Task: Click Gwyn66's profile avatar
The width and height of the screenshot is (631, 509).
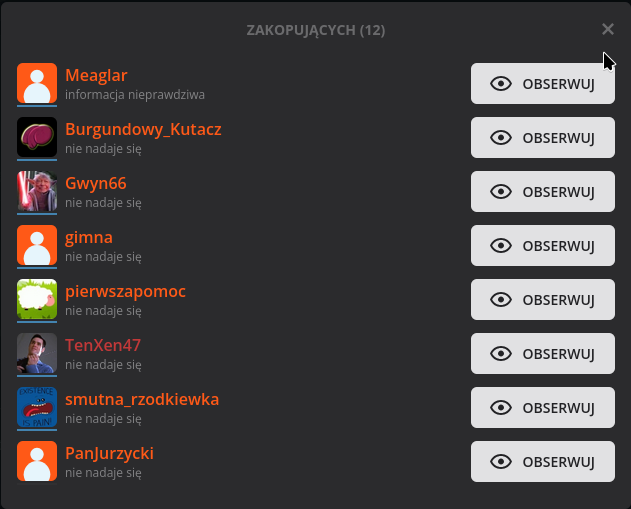Action: pyautogui.click(x=37, y=191)
